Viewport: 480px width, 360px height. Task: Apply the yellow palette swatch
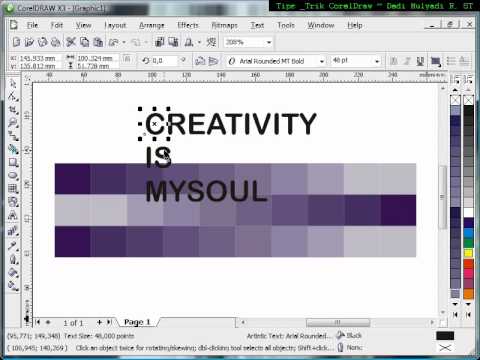[468, 253]
